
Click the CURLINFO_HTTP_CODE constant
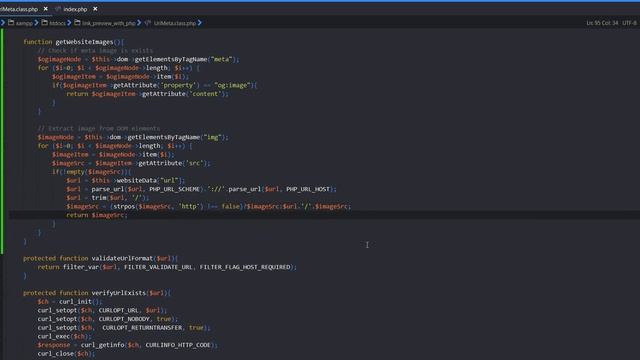point(178,345)
